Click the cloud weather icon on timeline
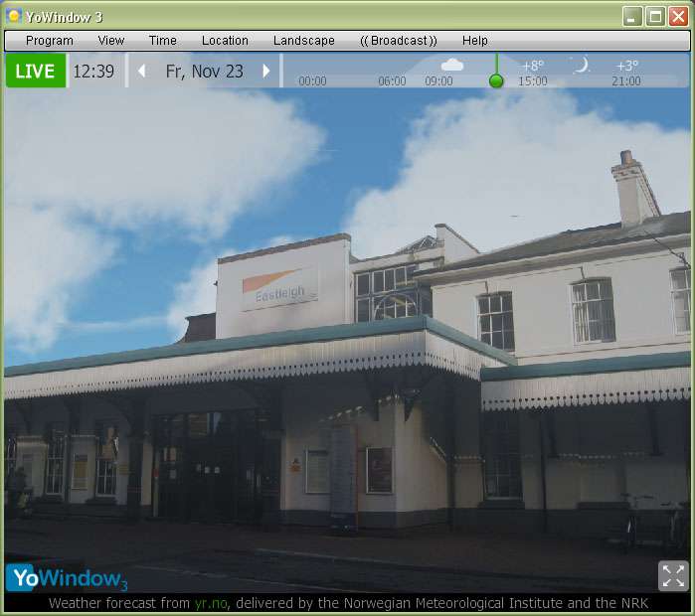The width and height of the screenshot is (695, 616). coord(452,66)
